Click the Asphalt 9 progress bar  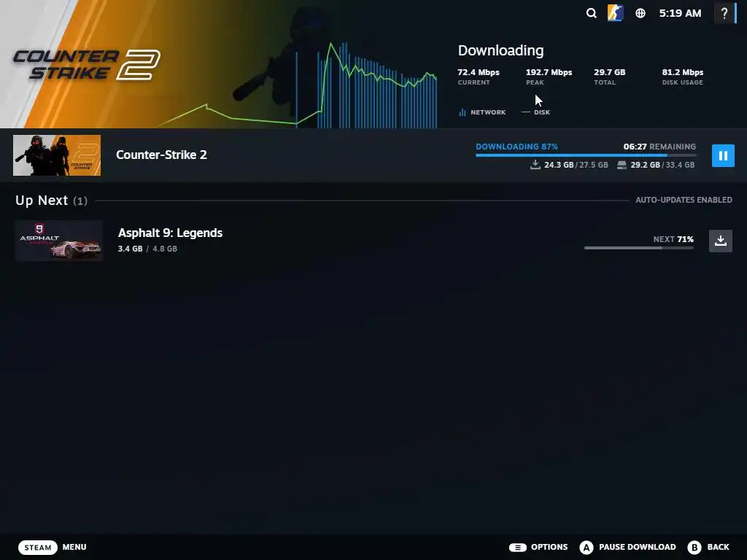[639, 248]
